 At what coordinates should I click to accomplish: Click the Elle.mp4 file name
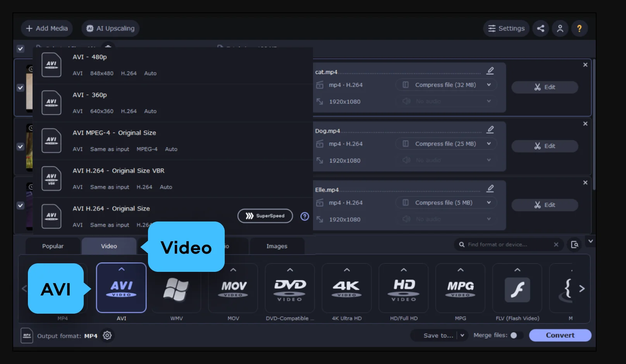327,190
